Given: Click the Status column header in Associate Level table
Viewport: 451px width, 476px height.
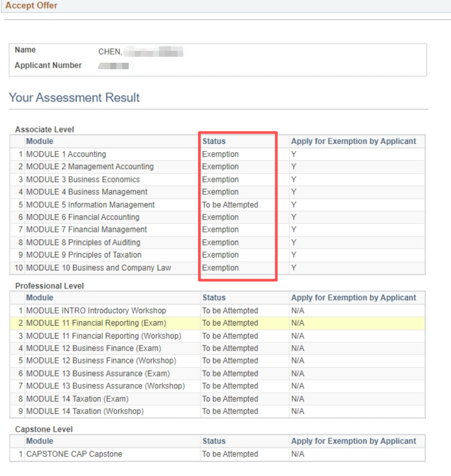Looking at the screenshot, I should coord(214,141).
